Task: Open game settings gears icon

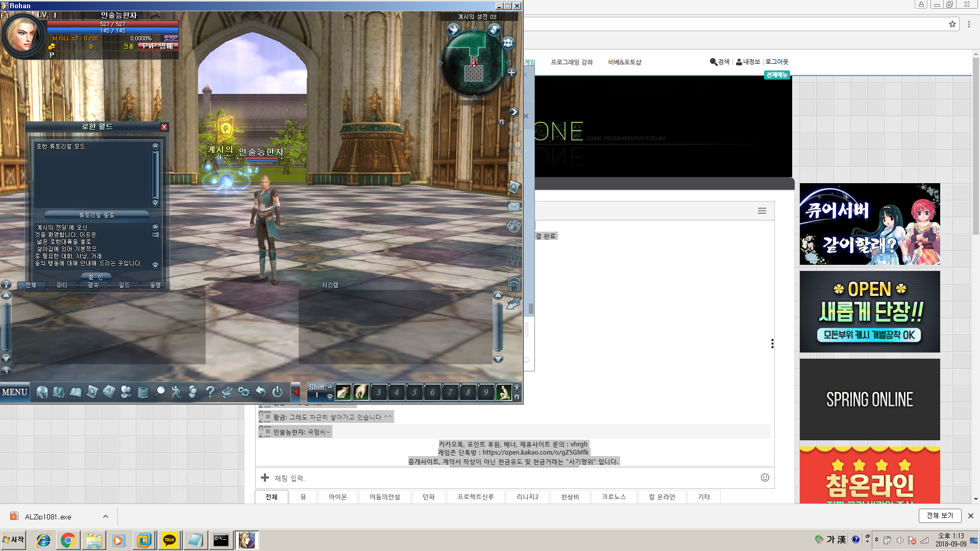Action: point(244,392)
